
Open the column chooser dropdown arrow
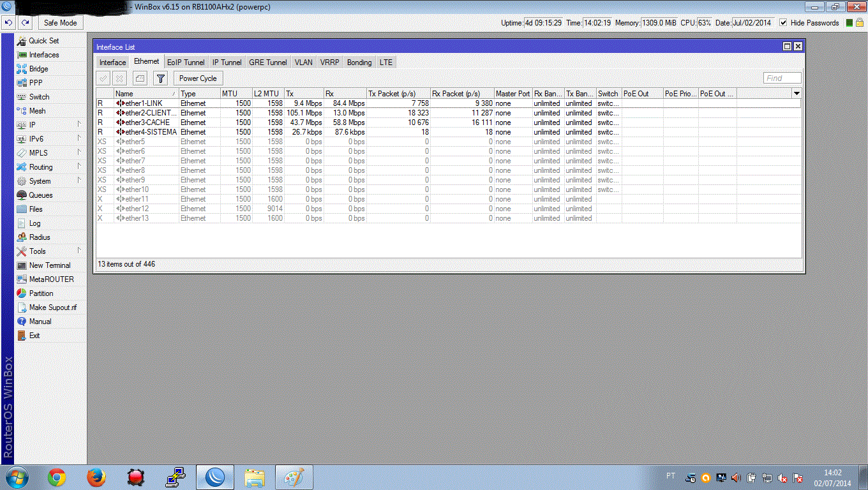[796, 94]
